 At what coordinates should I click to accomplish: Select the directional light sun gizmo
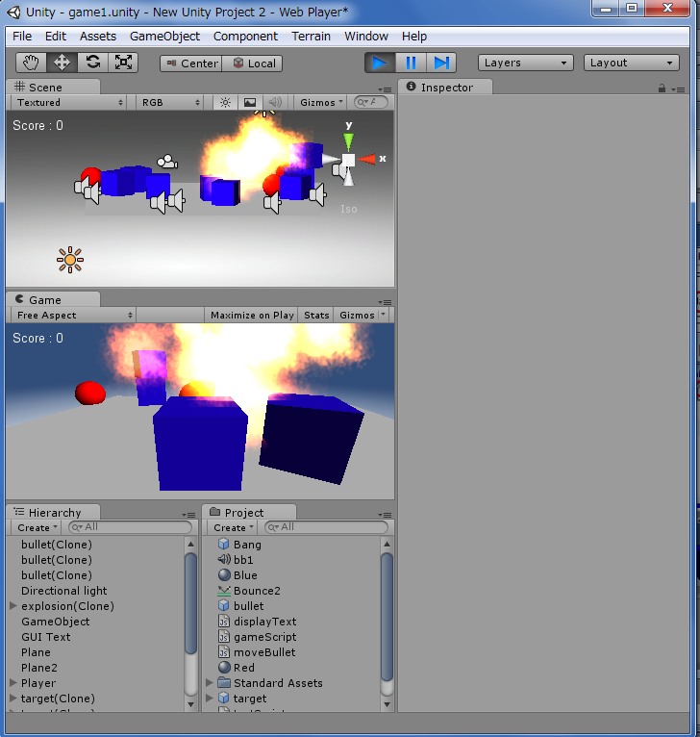(70, 260)
